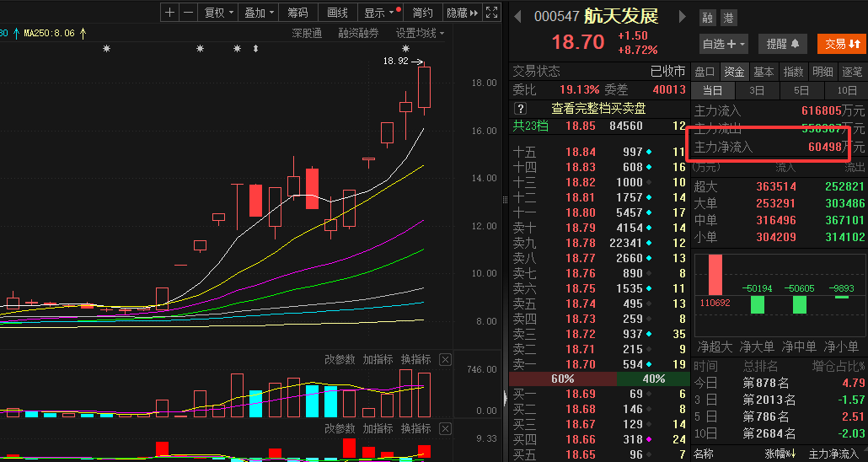Screen dimensions: 868x462
Task: Click the 委差 value 40013
Action: (669, 89)
